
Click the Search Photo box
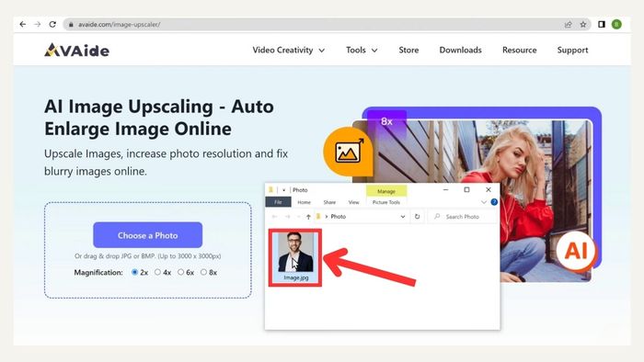pyautogui.click(x=463, y=217)
